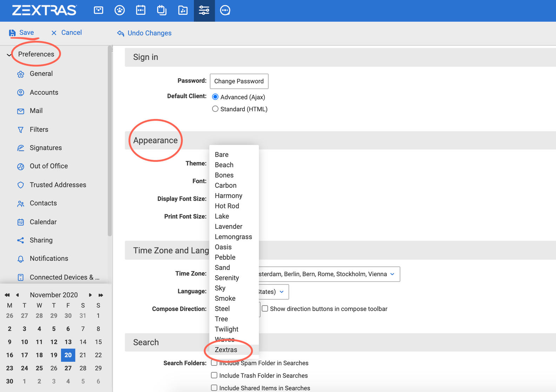The height and width of the screenshot is (392, 556).
Task: Choose the Smoke theme
Action: tap(234, 298)
